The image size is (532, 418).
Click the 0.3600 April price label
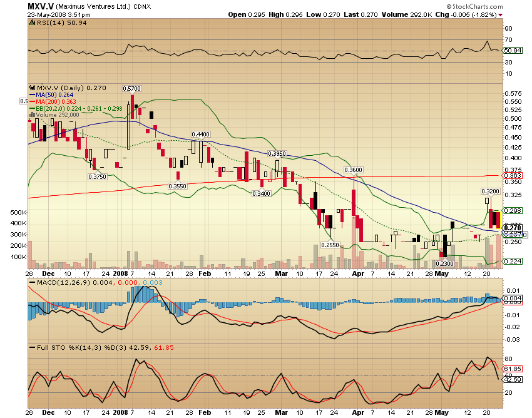[x=354, y=170]
